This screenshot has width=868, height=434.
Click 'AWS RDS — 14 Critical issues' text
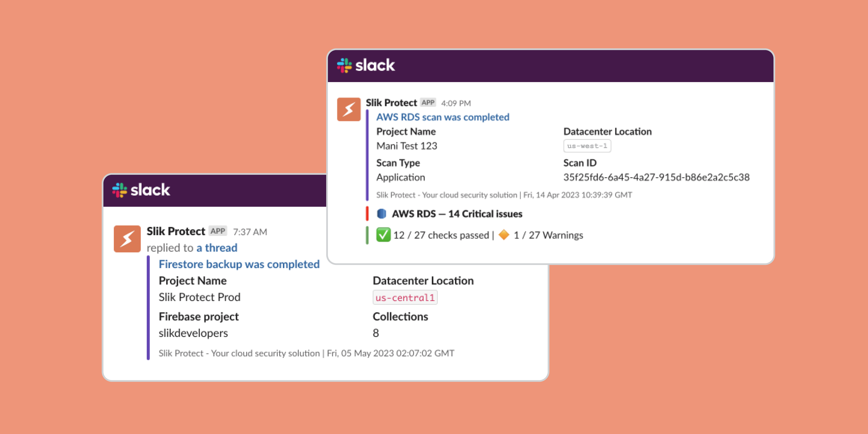pyautogui.click(x=457, y=214)
